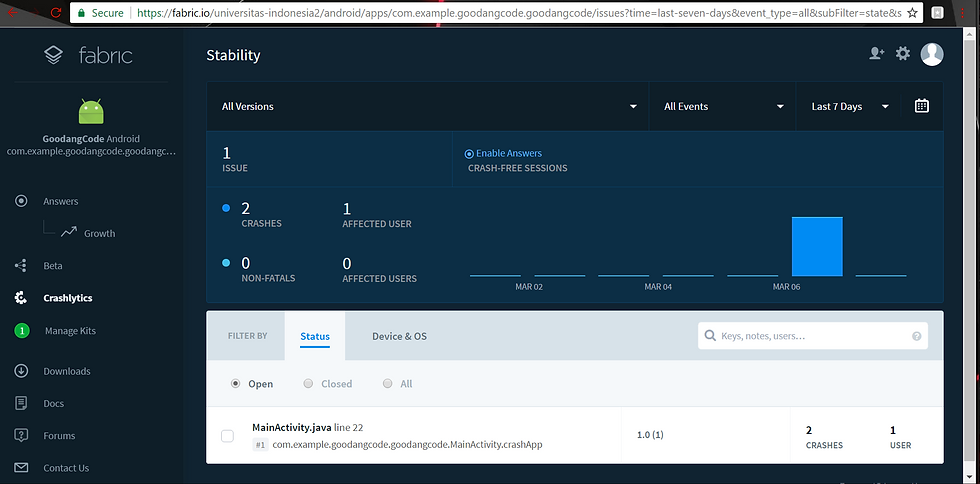The image size is (980, 484).
Task: Click the Stability page heading
Action: [233, 55]
